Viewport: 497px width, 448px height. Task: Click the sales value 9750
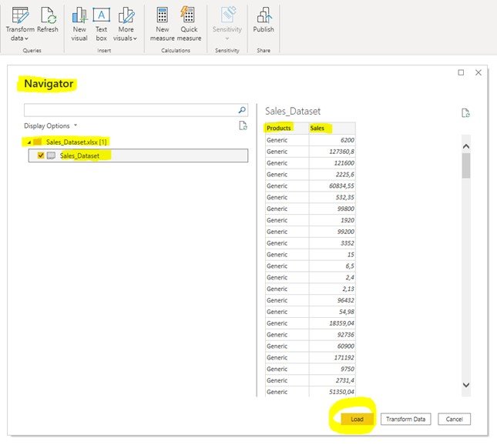pos(348,369)
